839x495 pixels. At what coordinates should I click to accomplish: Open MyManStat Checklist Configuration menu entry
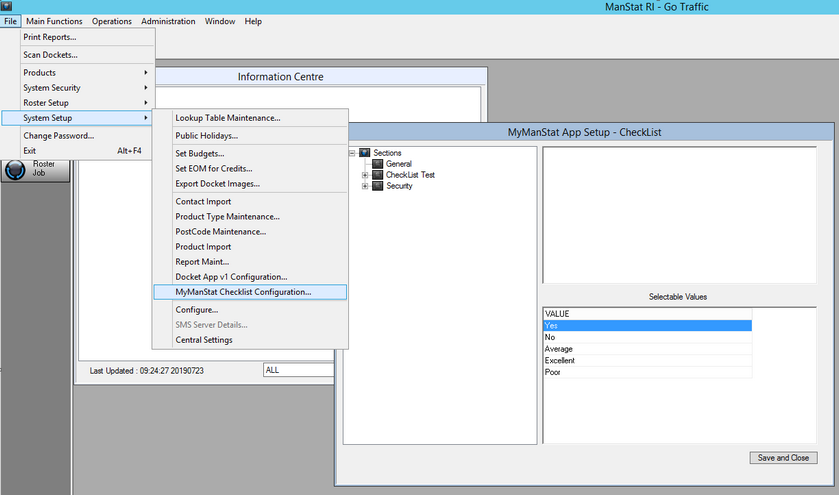click(243, 292)
